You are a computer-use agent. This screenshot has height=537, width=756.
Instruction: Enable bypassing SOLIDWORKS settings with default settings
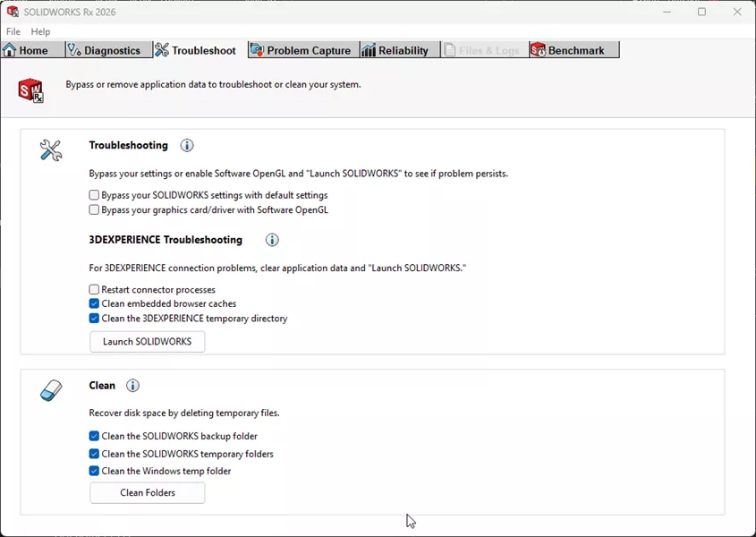[94, 194]
